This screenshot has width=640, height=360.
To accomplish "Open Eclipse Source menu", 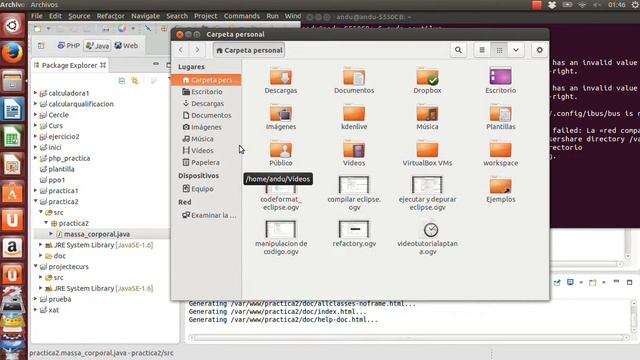I will click(x=79, y=16).
